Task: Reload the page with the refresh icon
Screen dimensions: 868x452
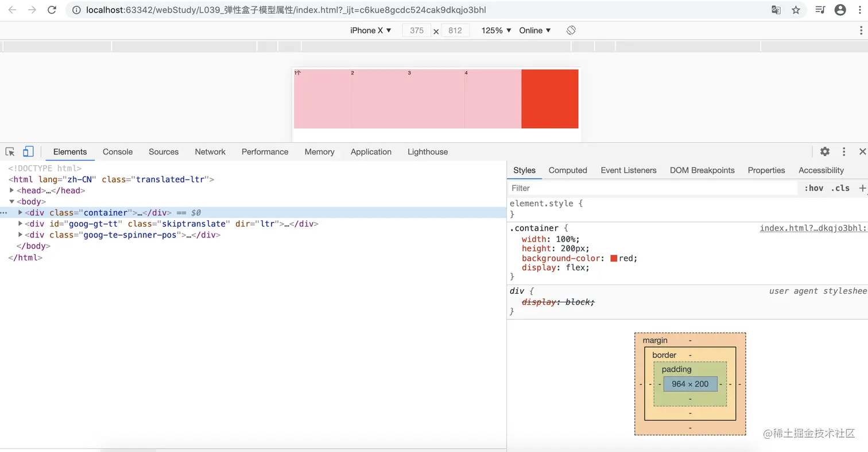Action: [52, 10]
